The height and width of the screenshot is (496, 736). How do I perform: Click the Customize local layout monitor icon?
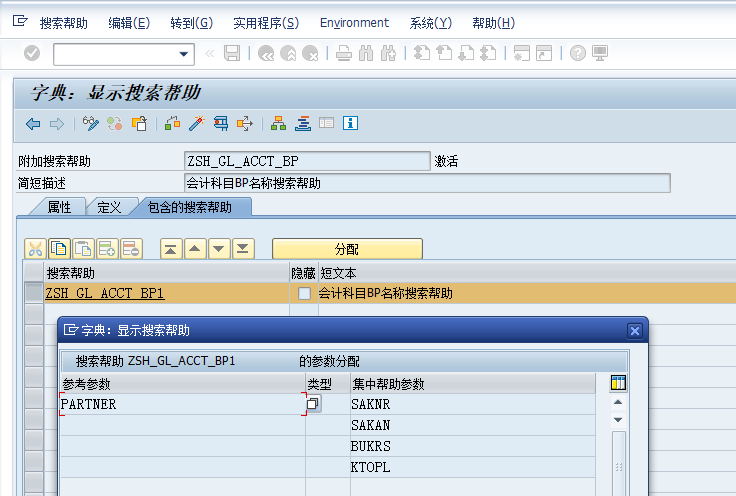(600, 53)
